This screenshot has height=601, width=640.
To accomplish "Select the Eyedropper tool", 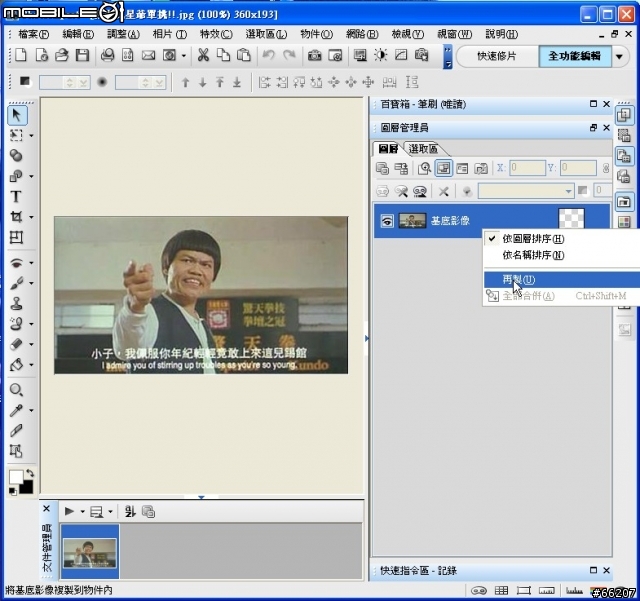I will pyautogui.click(x=16, y=410).
